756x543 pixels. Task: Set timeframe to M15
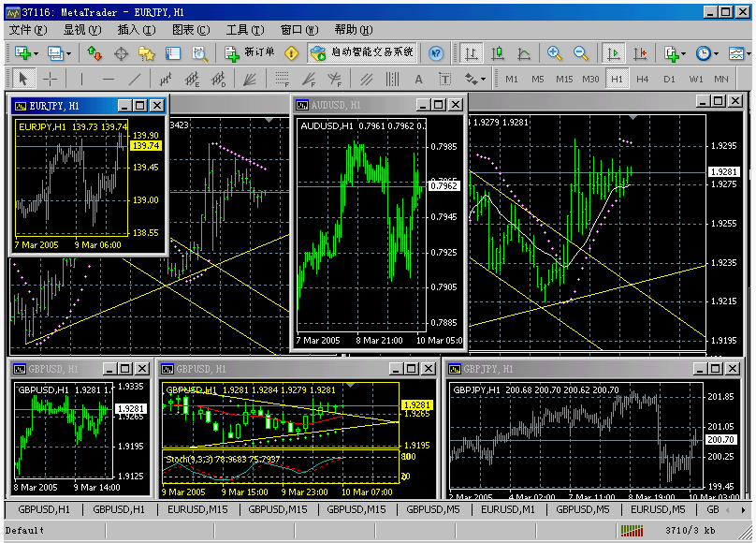(564, 79)
